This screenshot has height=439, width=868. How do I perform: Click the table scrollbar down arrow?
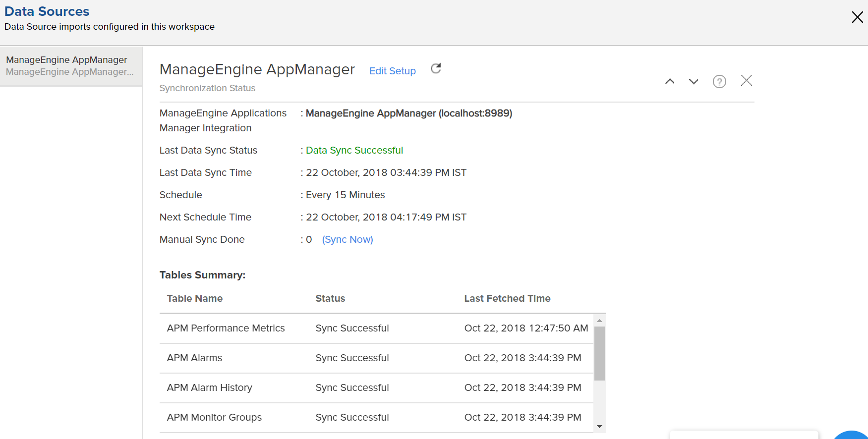(x=599, y=427)
